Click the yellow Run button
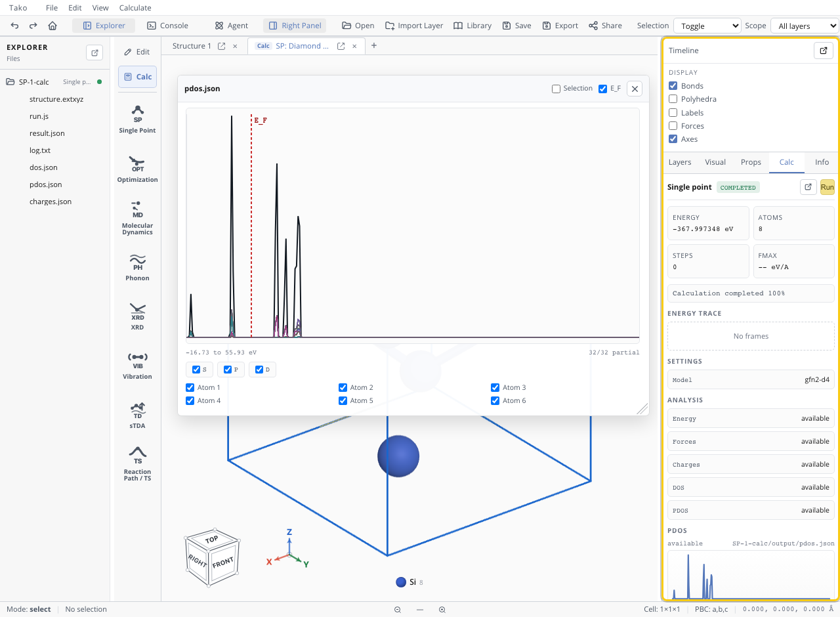 (827, 187)
